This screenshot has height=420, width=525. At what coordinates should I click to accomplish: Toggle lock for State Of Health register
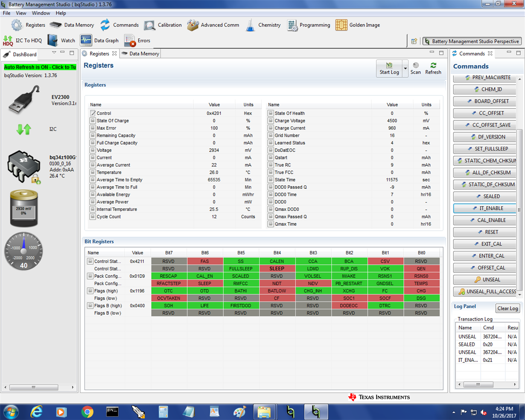[x=271, y=114]
